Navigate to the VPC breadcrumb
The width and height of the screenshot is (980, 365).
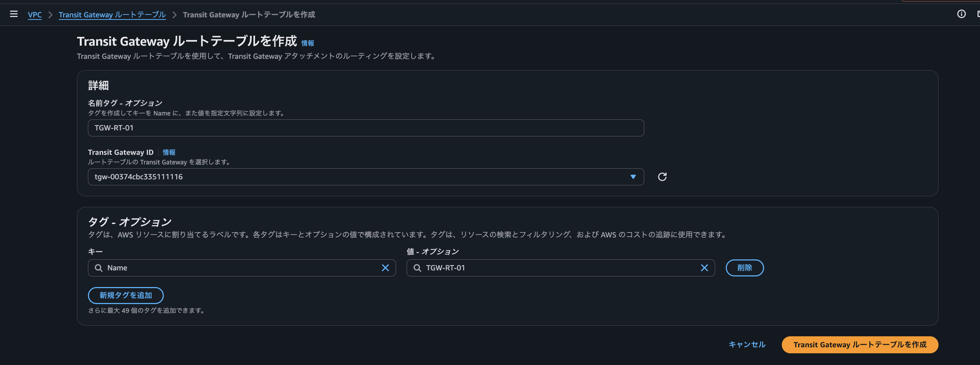click(35, 15)
